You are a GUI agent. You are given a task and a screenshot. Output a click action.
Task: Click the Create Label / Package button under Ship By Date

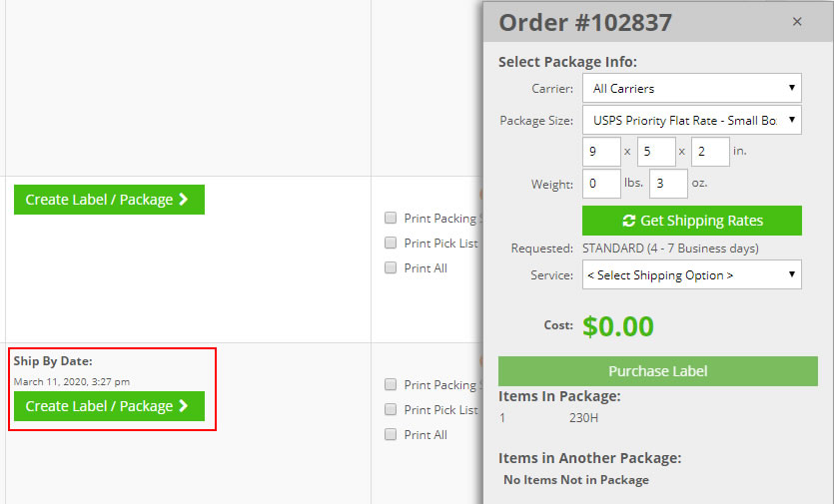coord(109,406)
